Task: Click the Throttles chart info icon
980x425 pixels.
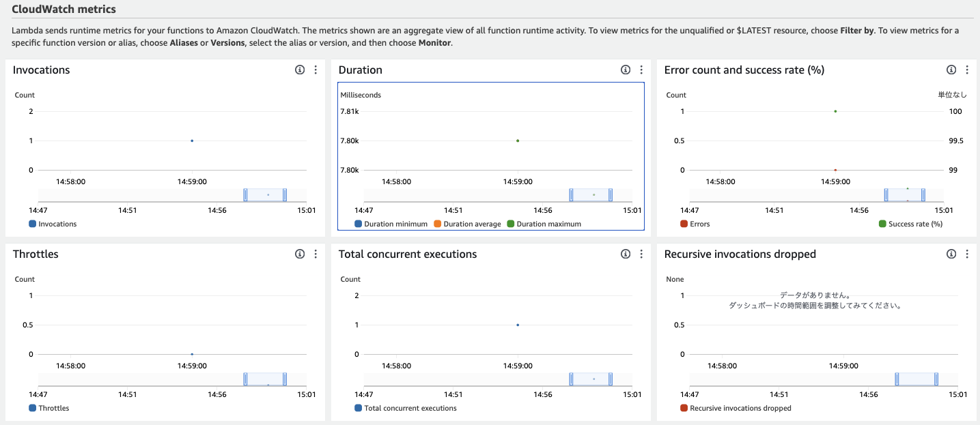Action: 299,253
